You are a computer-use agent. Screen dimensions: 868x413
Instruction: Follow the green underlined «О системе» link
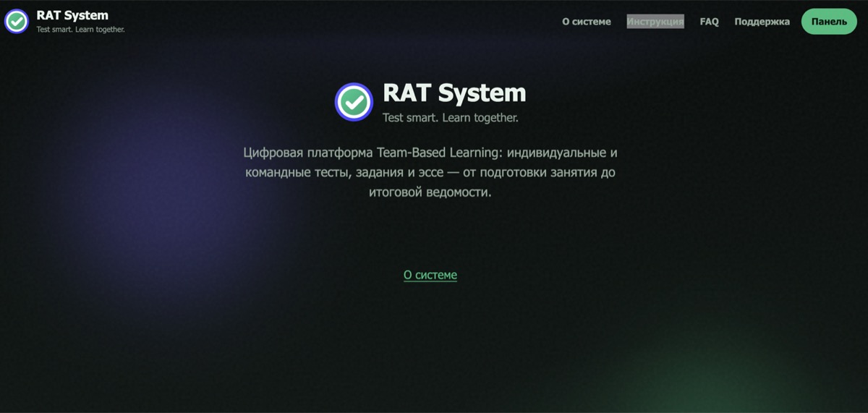coord(430,275)
